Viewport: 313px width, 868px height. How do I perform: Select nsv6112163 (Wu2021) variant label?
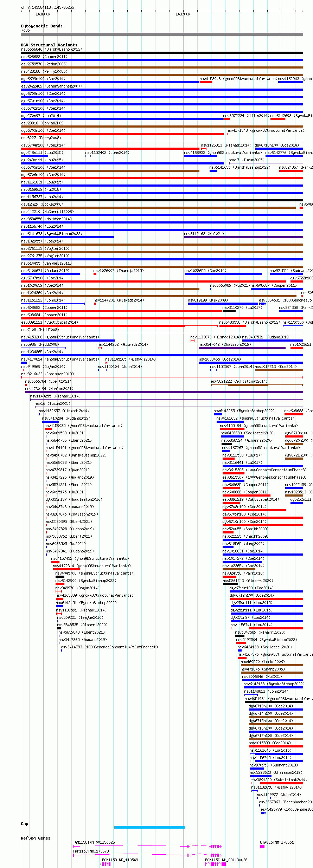204,234
